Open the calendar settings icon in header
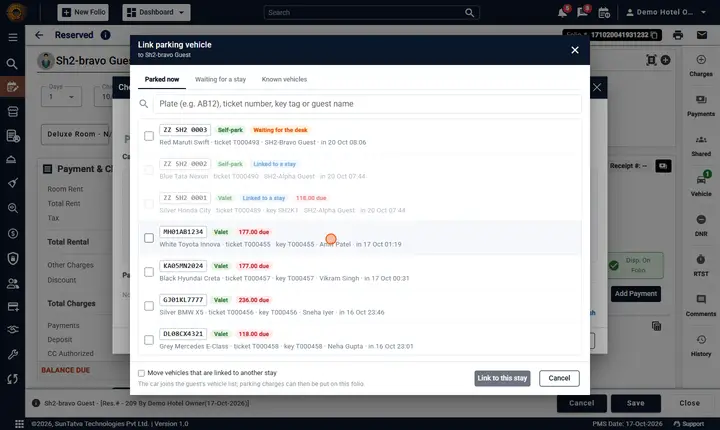 coord(604,13)
